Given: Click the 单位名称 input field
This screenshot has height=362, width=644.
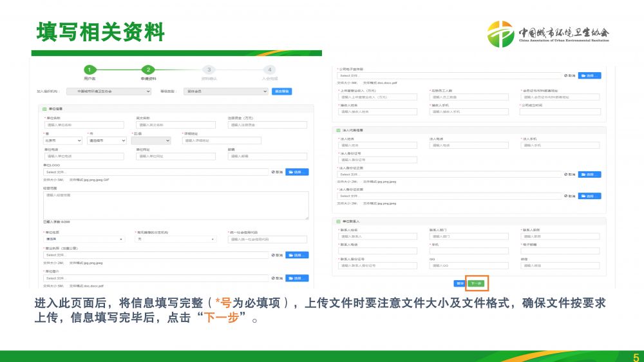Looking at the screenshot, I should click(83, 124).
